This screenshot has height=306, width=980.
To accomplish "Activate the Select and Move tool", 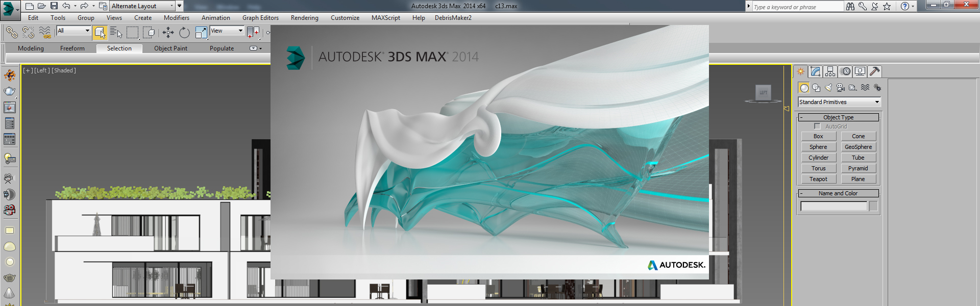I will point(168,33).
